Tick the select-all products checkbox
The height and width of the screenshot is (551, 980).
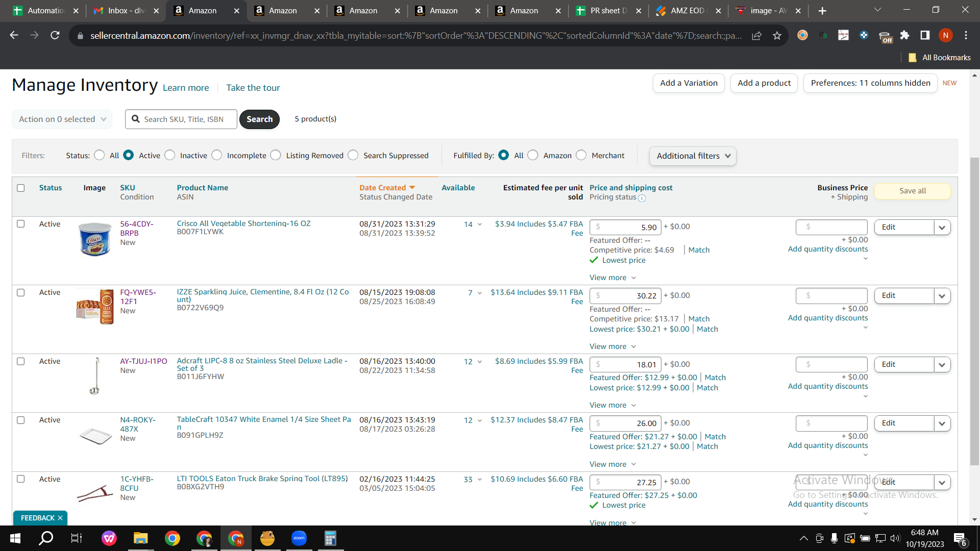21,188
